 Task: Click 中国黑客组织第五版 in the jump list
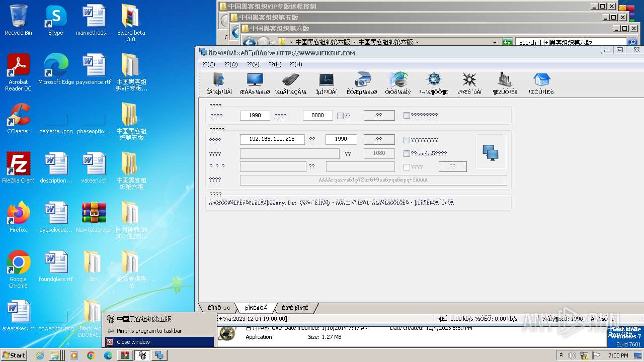159,319
